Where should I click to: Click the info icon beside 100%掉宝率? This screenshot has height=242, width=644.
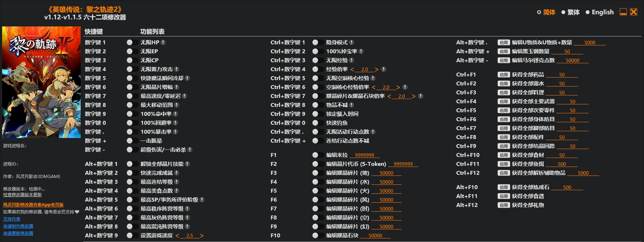coord(361,51)
